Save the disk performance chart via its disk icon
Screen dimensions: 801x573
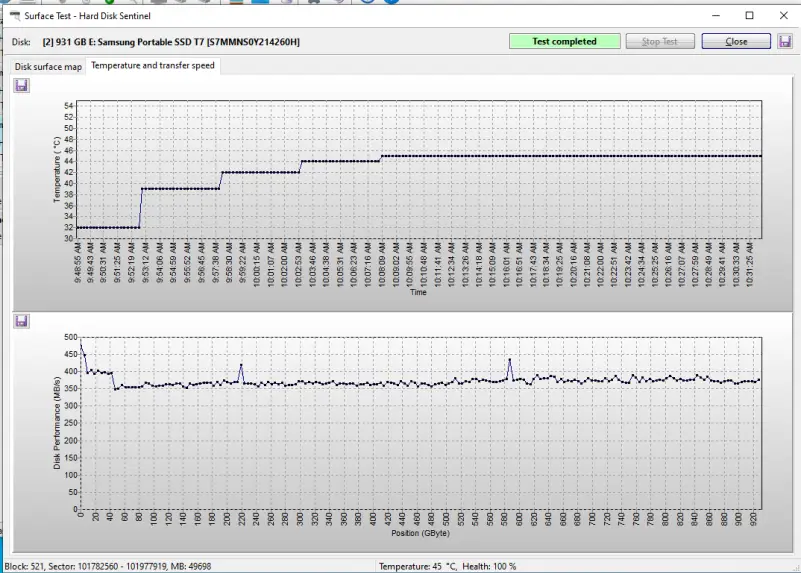(x=21, y=321)
